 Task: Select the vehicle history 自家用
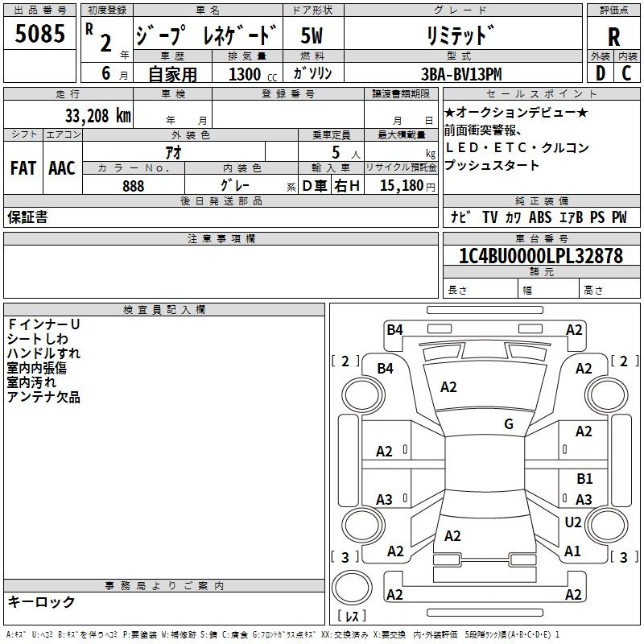172,74
